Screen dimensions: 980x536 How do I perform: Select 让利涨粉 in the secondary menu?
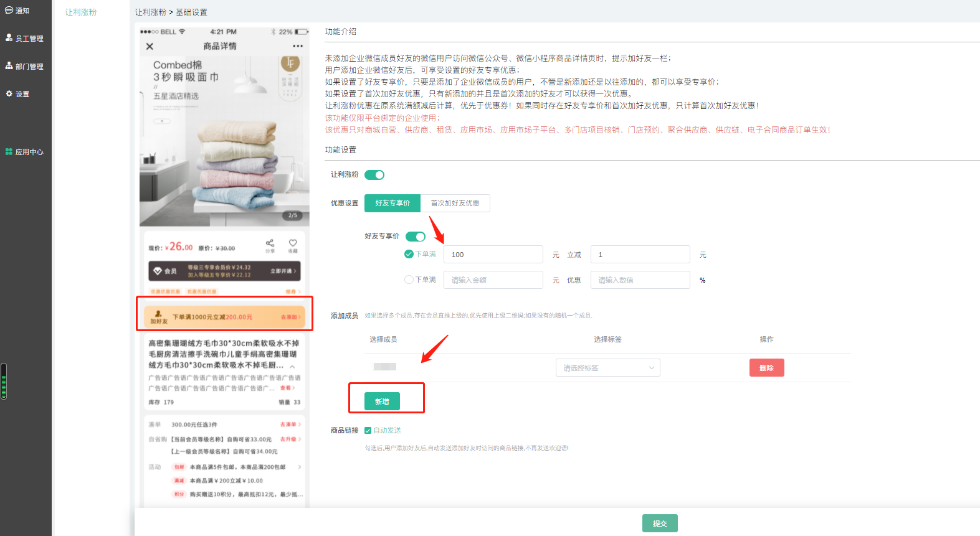[x=81, y=12]
